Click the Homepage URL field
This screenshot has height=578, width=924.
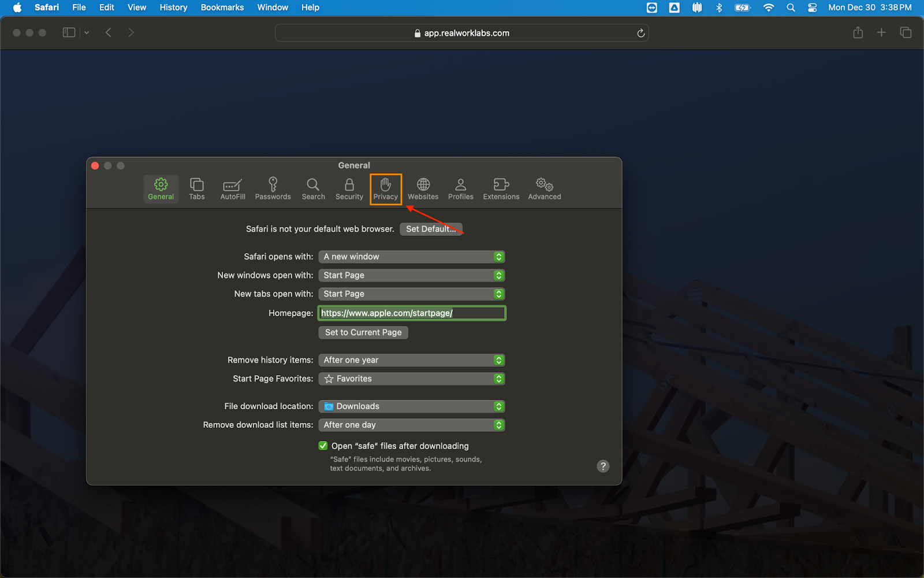pyautogui.click(x=412, y=313)
